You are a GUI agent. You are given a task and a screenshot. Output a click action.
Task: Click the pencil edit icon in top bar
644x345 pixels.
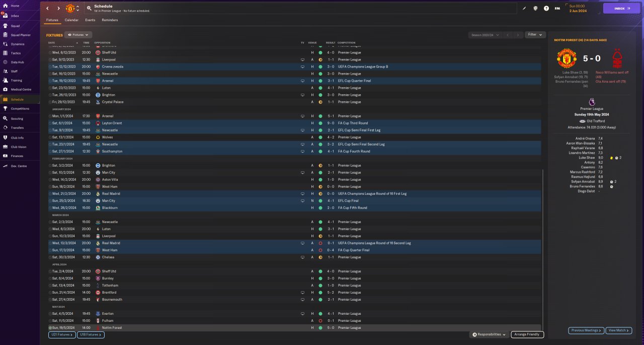(524, 8)
